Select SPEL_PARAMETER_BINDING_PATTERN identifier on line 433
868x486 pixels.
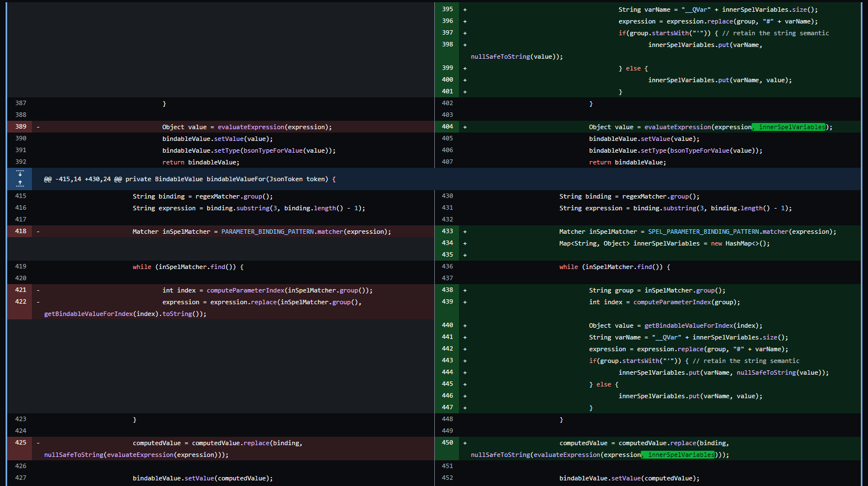703,231
